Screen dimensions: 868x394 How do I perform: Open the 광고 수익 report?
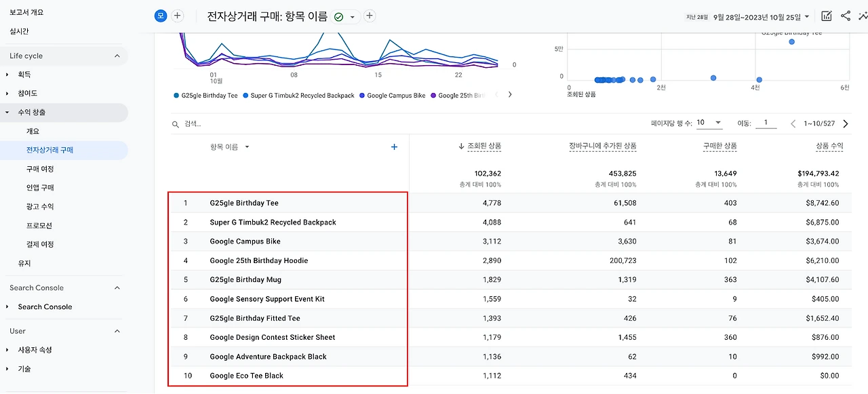pos(40,206)
